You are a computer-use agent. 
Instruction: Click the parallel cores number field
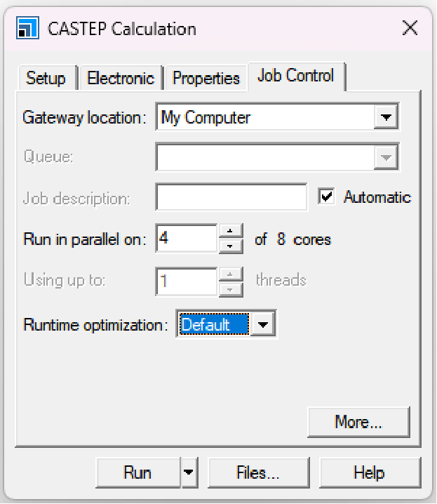187,239
